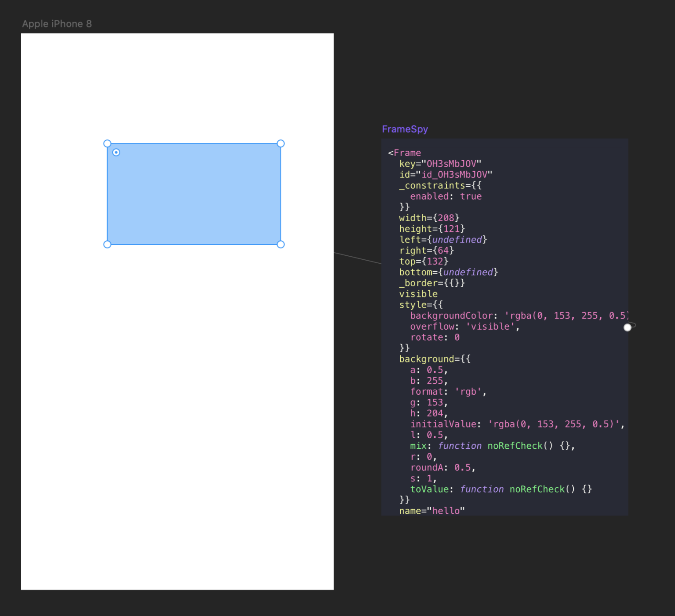Click the bottom-left resize handle of blue frame
This screenshot has width=675, height=616.
pyautogui.click(x=107, y=244)
